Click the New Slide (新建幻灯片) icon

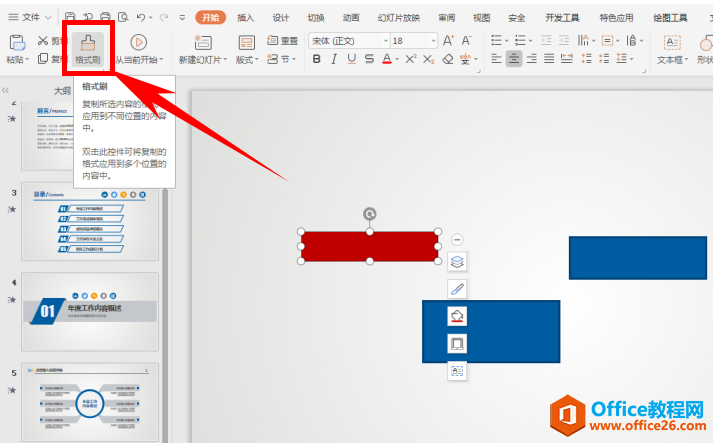click(x=203, y=42)
